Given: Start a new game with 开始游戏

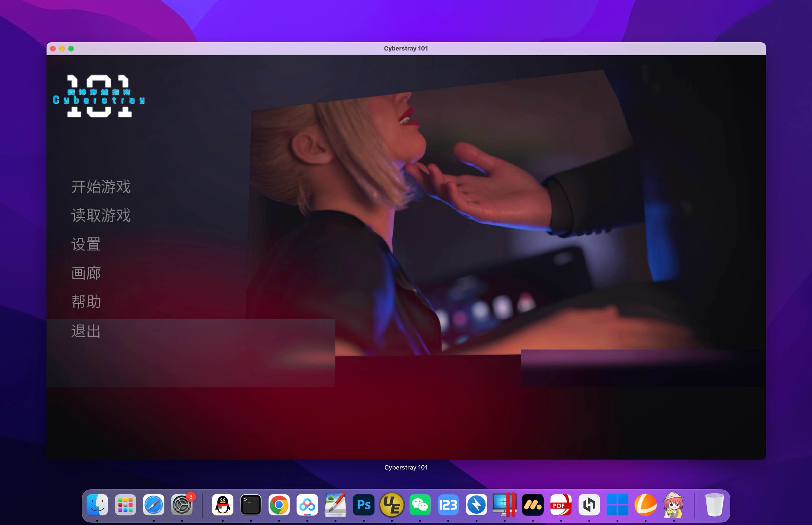Looking at the screenshot, I should pos(101,186).
